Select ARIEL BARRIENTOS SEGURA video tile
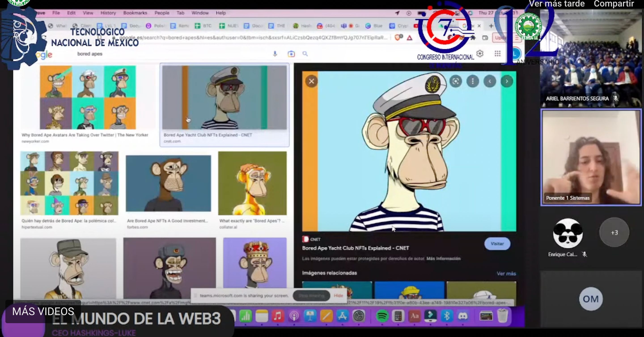Viewport: 644px width, 337px height. click(591, 59)
